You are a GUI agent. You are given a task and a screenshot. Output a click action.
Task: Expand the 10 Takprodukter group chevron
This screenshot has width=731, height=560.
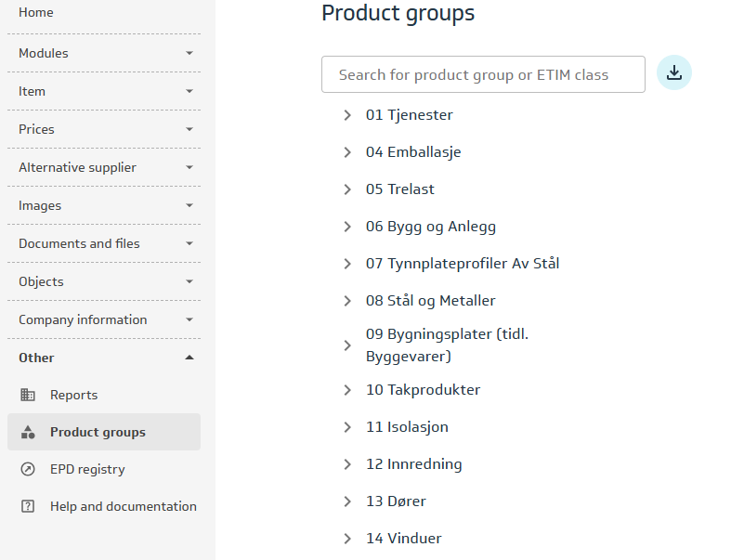click(347, 390)
